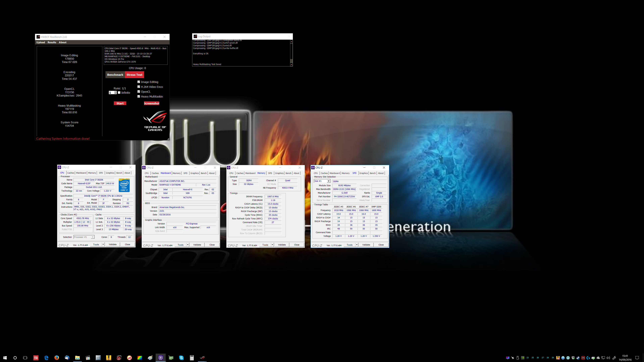The width and height of the screenshot is (644, 362).
Task: Launch Firefox from the taskbar
Action: (57, 358)
